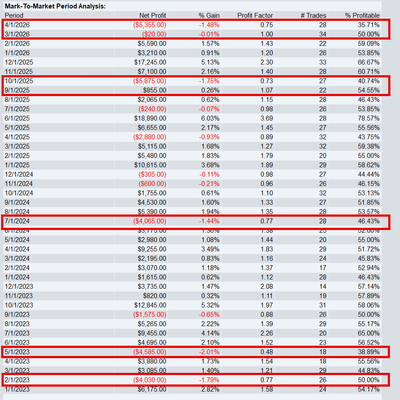Select the 8/1/2025 period cell

(x=17, y=100)
